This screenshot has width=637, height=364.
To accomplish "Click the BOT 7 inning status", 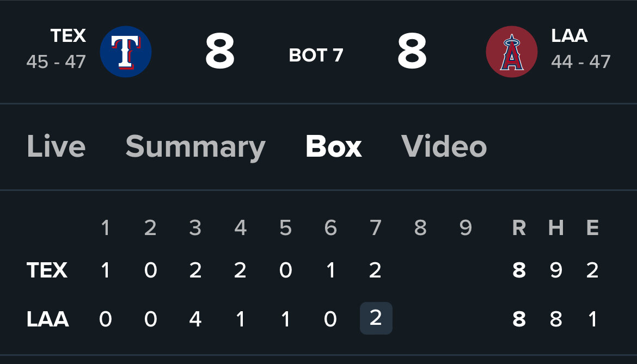I will pyautogui.click(x=316, y=55).
